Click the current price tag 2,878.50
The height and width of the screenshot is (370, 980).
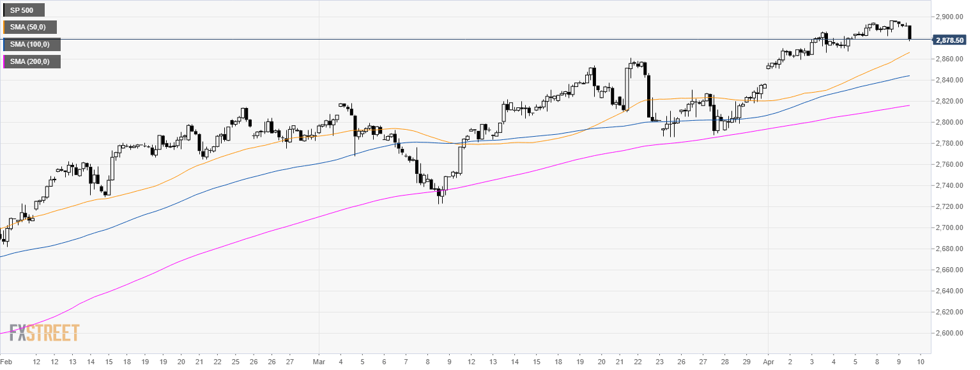[949, 40]
